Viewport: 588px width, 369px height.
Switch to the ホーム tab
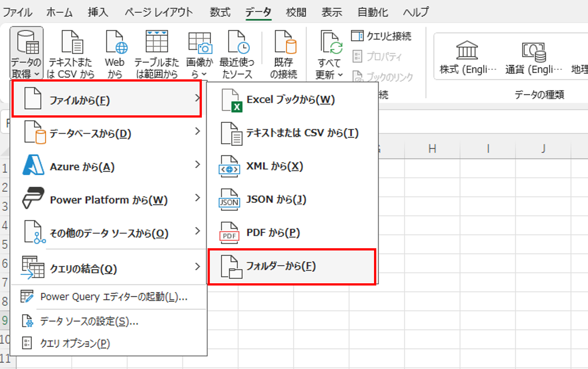tap(60, 12)
